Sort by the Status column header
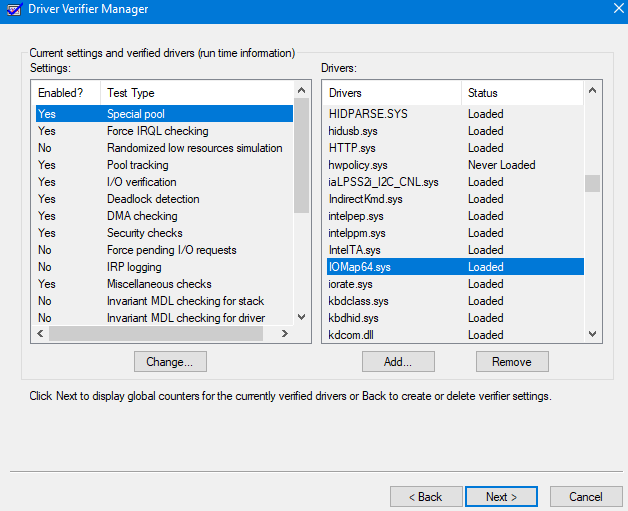 click(x=523, y=93)
